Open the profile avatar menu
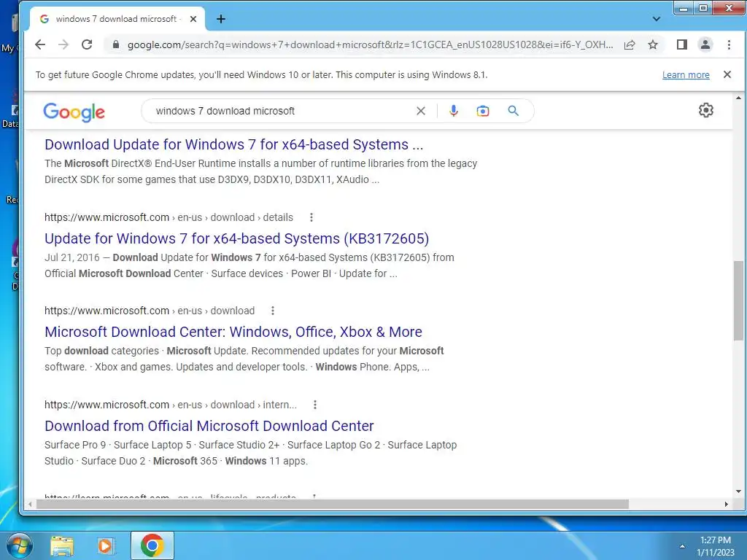Screen dimensions: 747x560 pos(705,44)
